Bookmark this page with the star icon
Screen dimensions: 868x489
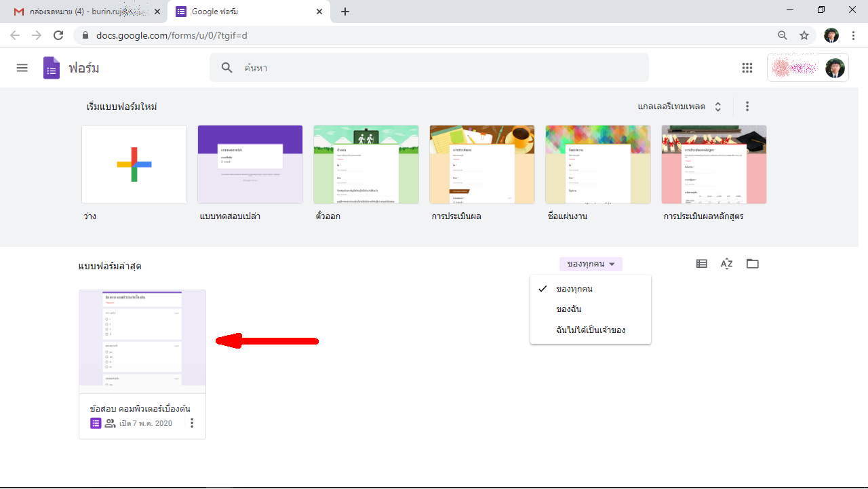tap(804, 35)
